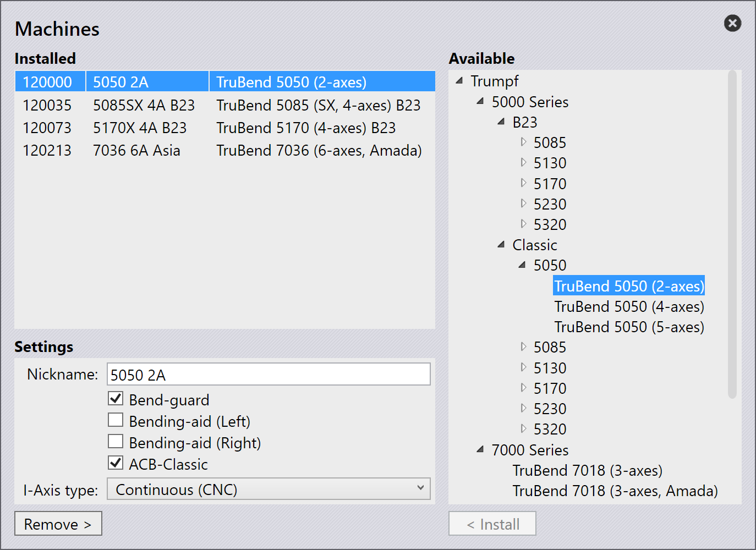
Task: Collapse the Classic branch arrow
Action: (x=501, y=244)
